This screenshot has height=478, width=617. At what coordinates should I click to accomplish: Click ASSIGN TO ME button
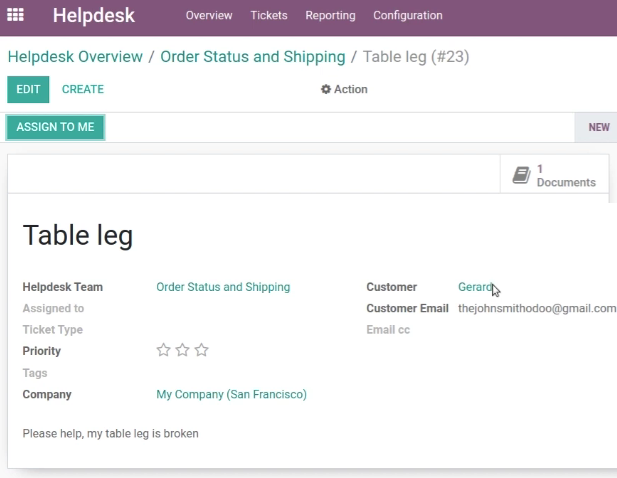point(55,127)
